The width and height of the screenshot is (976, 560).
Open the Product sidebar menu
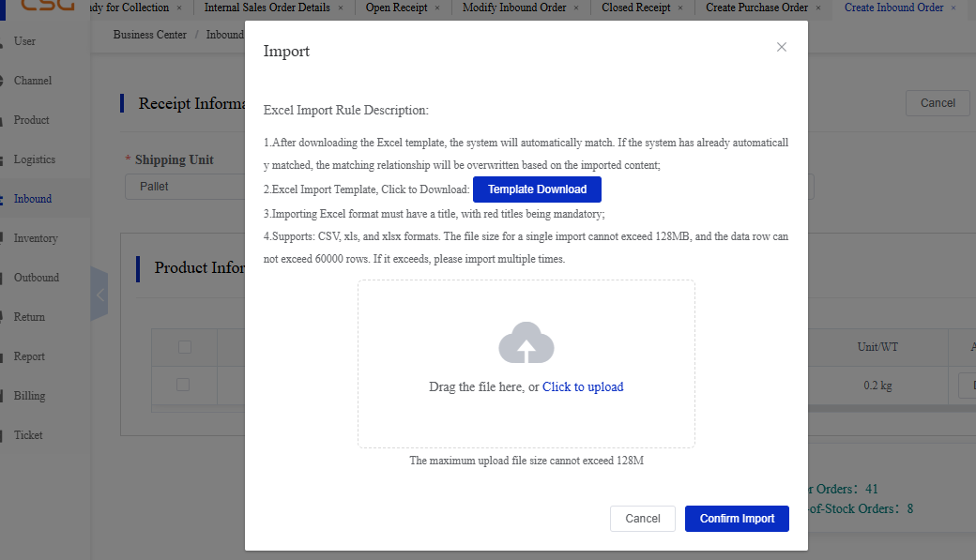(x=31, y=120)
